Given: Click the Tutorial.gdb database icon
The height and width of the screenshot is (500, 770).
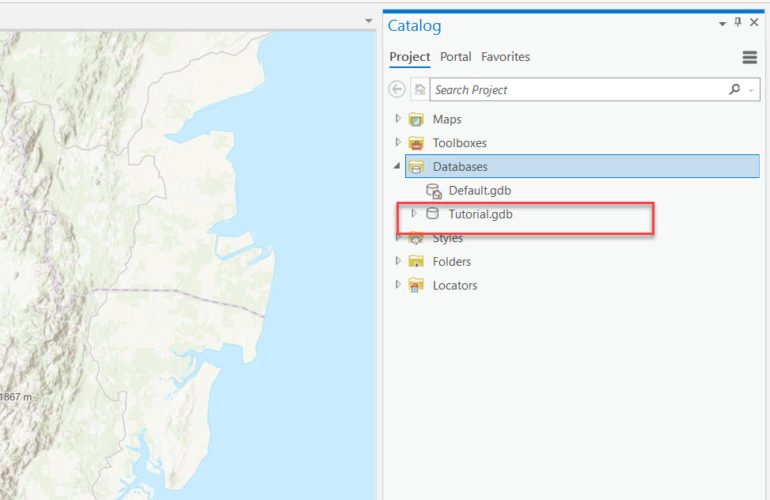Looking at the screenshot, I should (432, 214).
